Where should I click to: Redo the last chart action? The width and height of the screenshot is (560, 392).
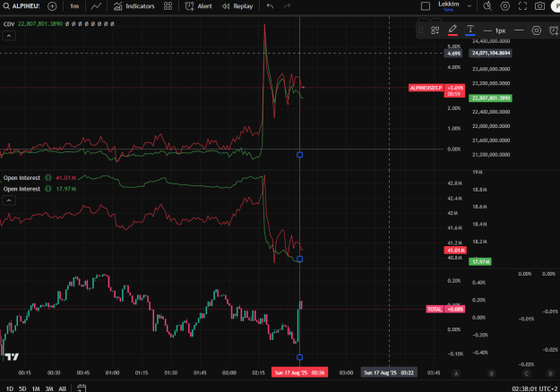pos(287,6)
